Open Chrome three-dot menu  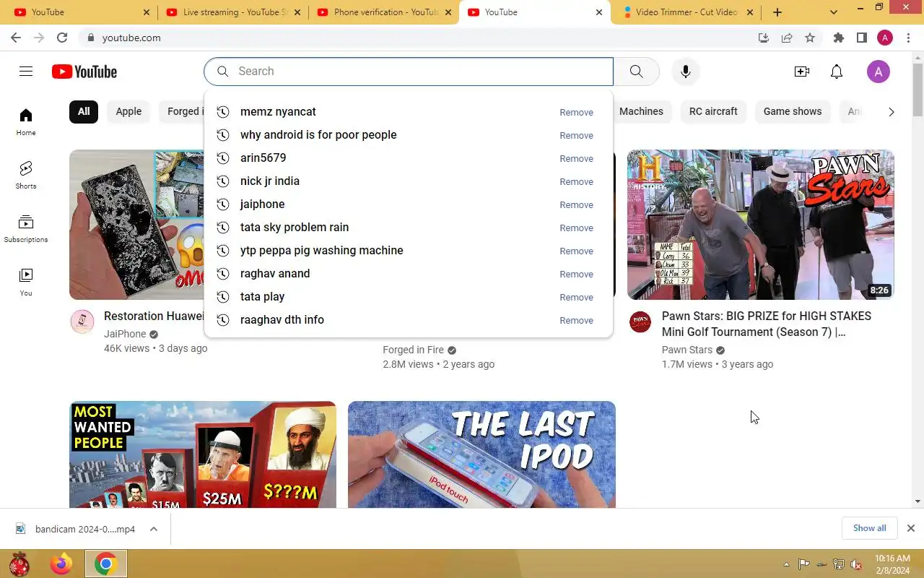pyautogui.click(x=908, y=38)
